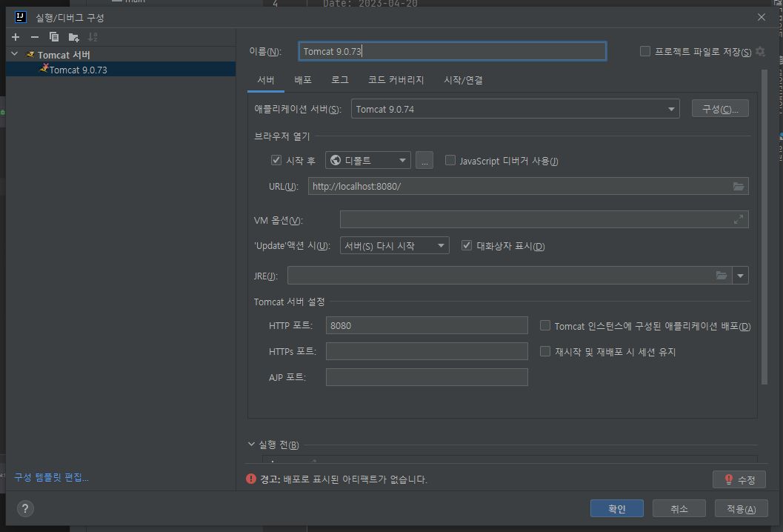
Task: Remove the selected configuration
Action: [x=35, y=37]
